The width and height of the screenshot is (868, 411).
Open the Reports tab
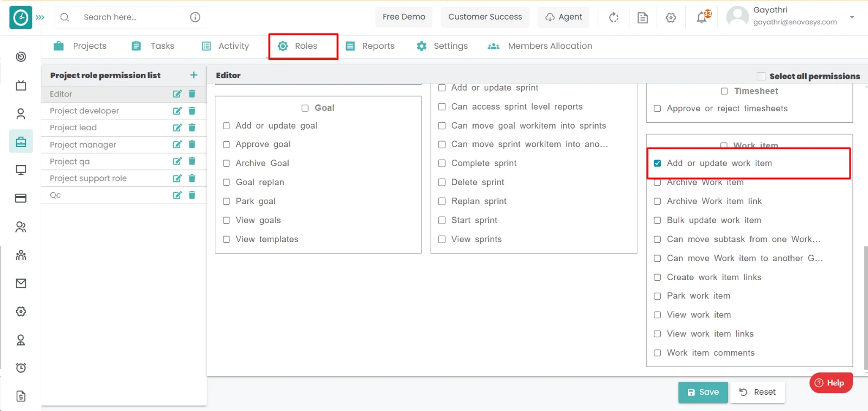coord(370,46)
